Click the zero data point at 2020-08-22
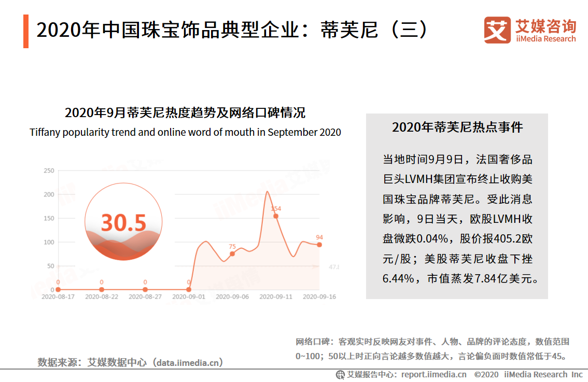Image resolution: width=588 pixels, height=382 pixels. click(x=102, y=289)
